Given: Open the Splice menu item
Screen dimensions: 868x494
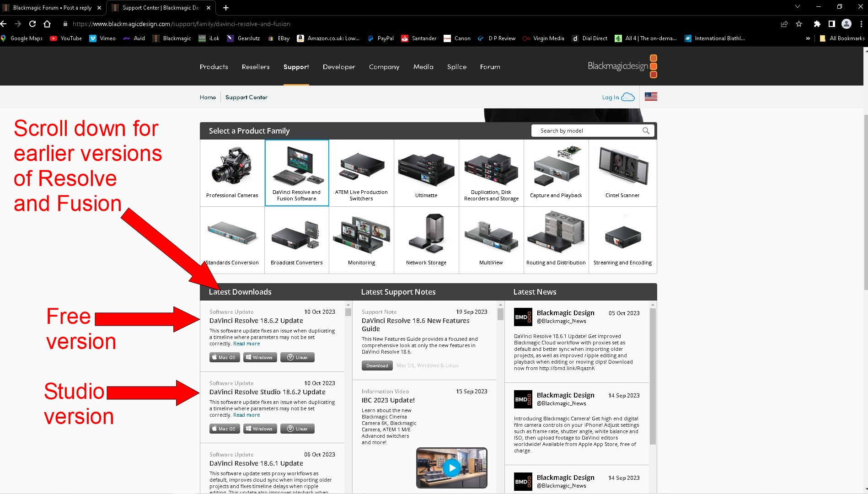Looking at the screenshot, I should (x=457, y=67).
